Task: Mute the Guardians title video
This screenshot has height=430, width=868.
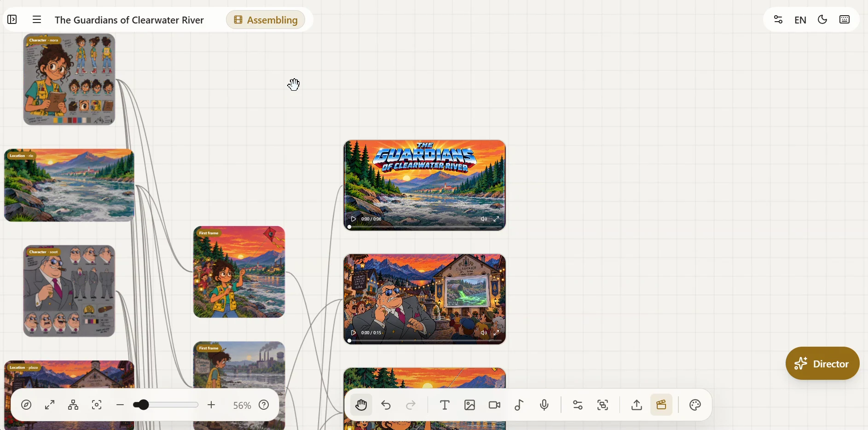Action: (484, 219)
